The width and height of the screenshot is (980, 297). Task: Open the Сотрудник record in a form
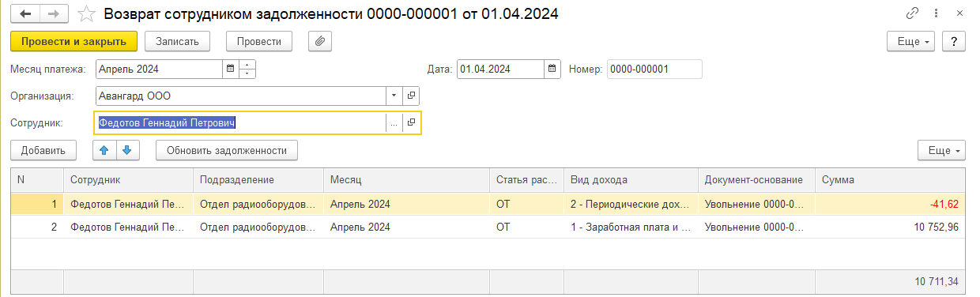(x=411, y=122)
